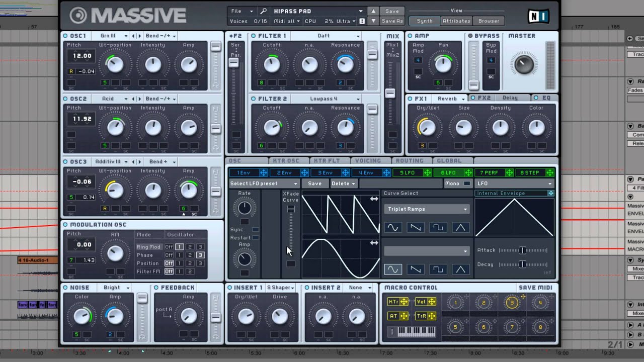
Task: Select square wave shape in lower curve row
Action: (438, 269)
